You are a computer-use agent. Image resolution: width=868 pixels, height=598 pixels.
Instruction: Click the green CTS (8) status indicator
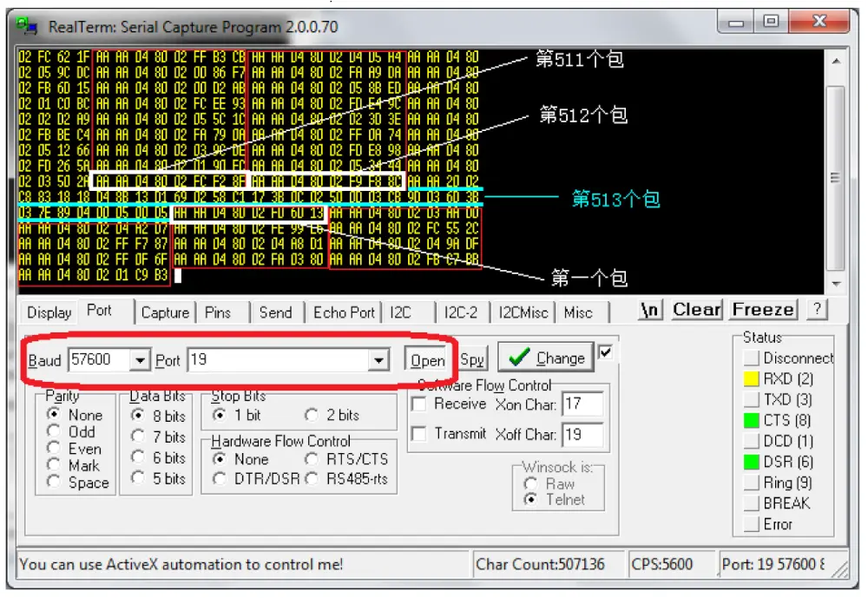[751, 420]
